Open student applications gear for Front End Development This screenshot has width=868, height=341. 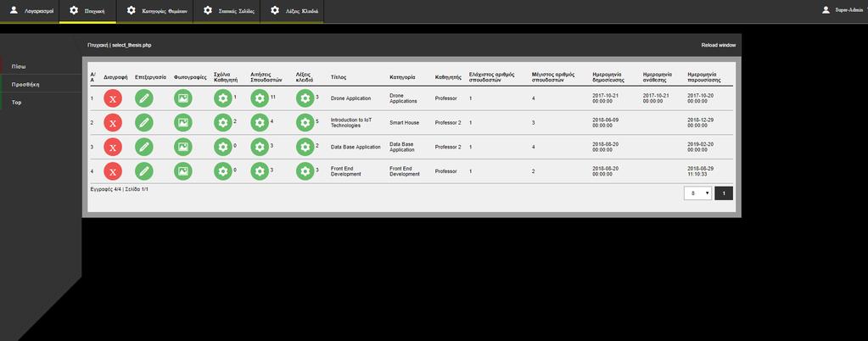tap(260, 171)
